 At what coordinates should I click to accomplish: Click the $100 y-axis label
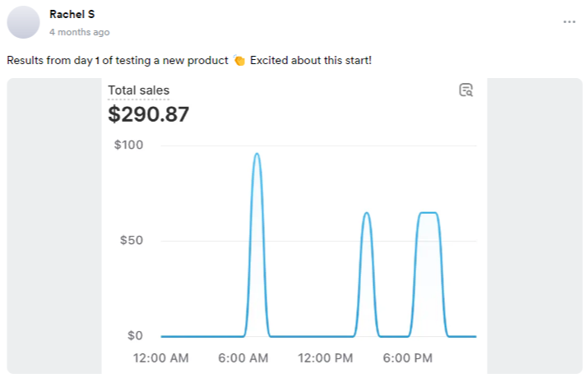point(127,145)
